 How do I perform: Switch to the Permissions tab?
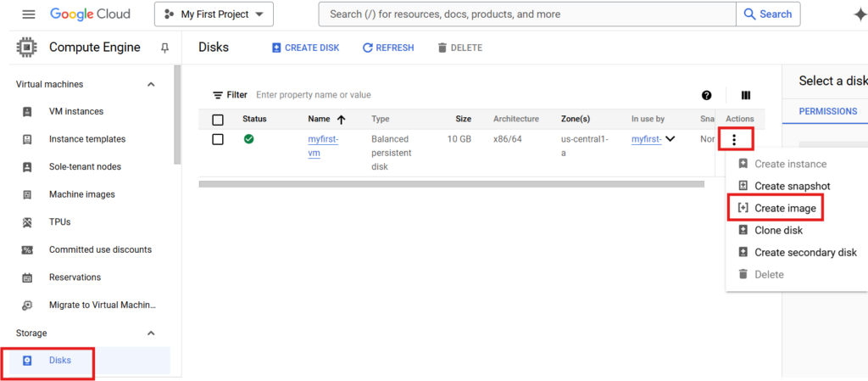[x=828, y=111]
